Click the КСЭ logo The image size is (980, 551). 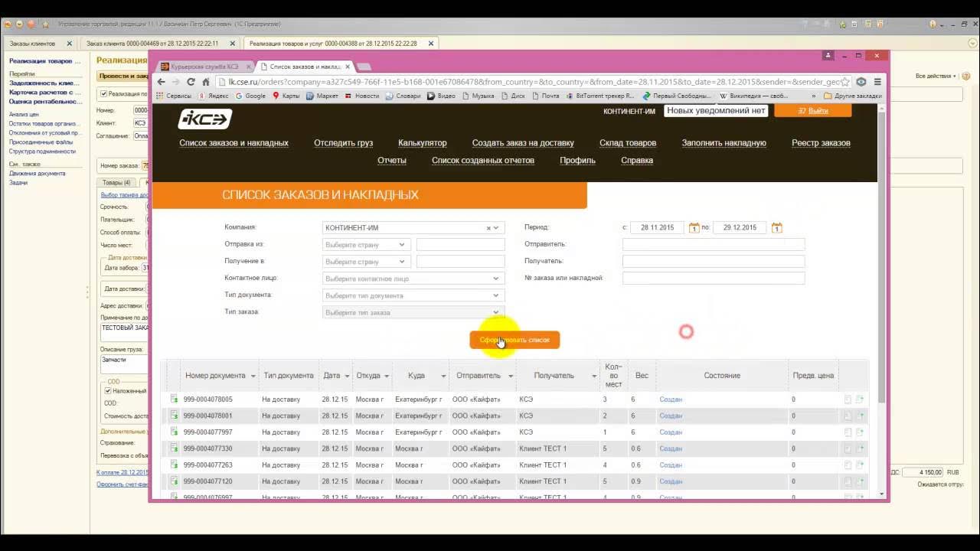tap(204, 119)
